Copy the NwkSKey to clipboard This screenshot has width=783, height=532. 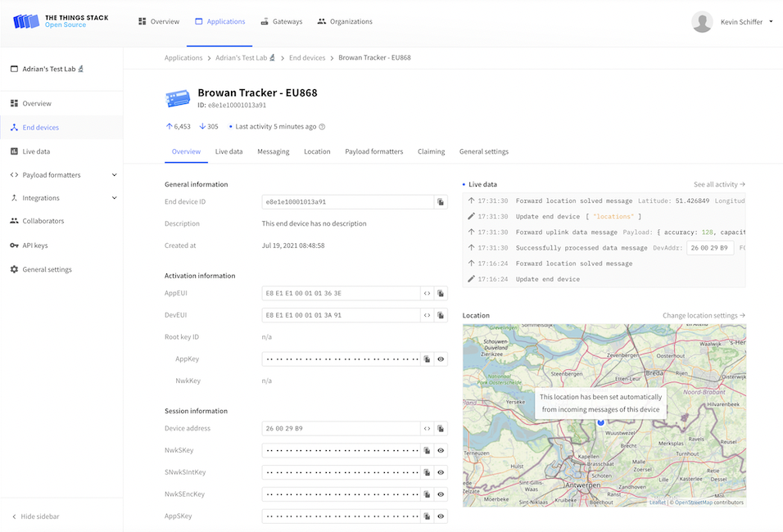pyautogui.click(x=427, y=450)
